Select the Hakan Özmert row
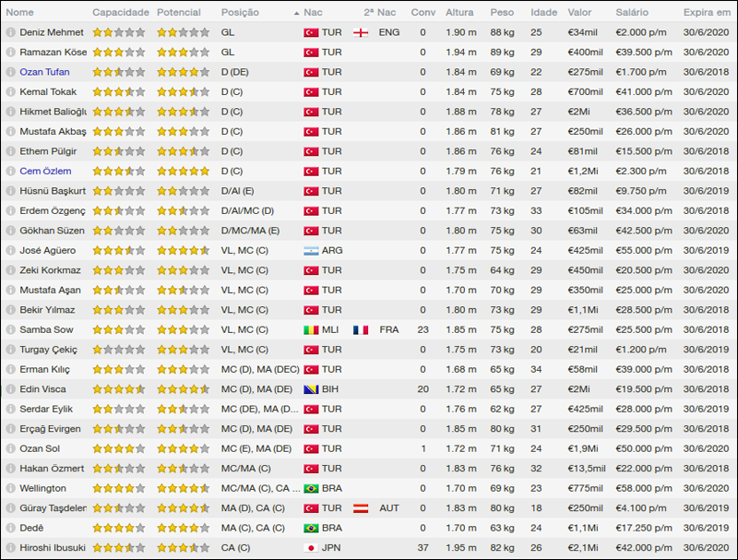The width and height of the screenshot is (738, 560). click(369, 469)
